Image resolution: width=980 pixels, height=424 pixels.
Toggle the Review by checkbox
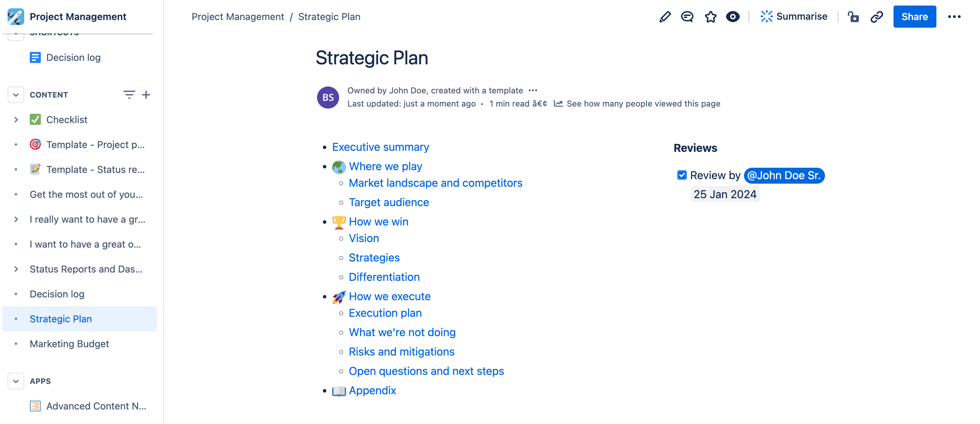(x=681, y=175)
